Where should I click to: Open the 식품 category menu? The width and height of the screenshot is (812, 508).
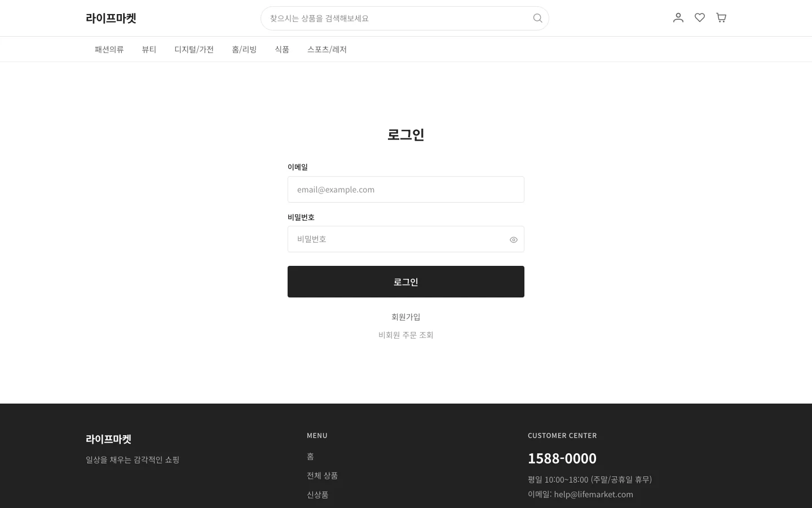point(282,49)
